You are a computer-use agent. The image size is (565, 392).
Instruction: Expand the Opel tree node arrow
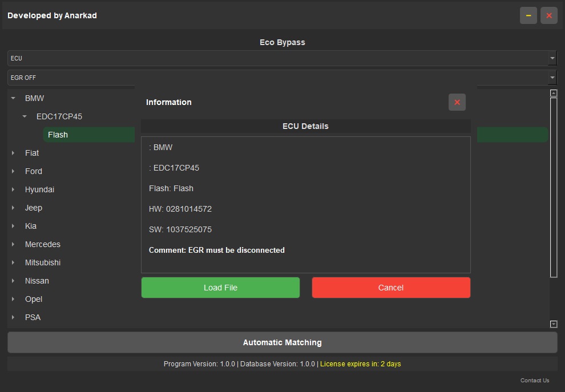pos(13,299)
